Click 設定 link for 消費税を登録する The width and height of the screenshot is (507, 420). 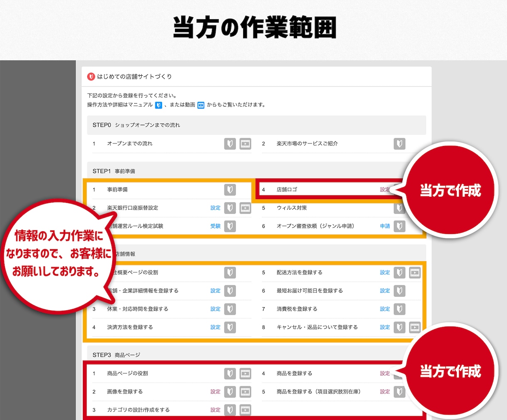(385, 309)
